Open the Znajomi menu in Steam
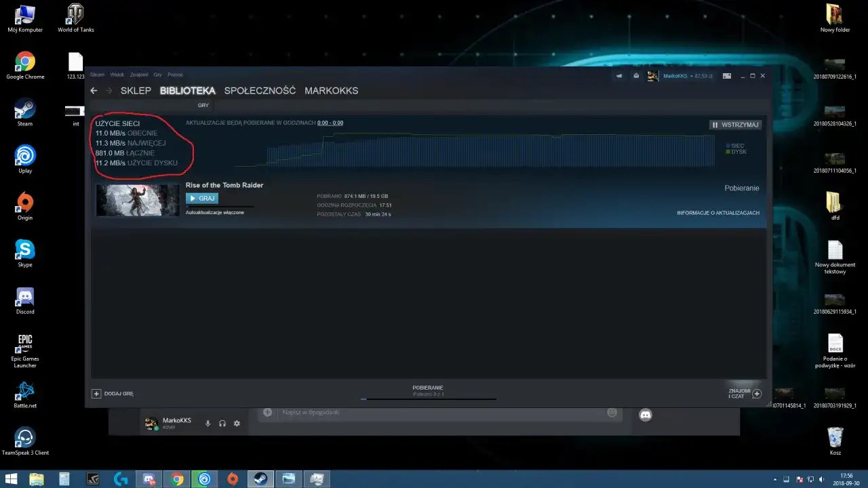868x488 pixels. click(x=138, y=75)
